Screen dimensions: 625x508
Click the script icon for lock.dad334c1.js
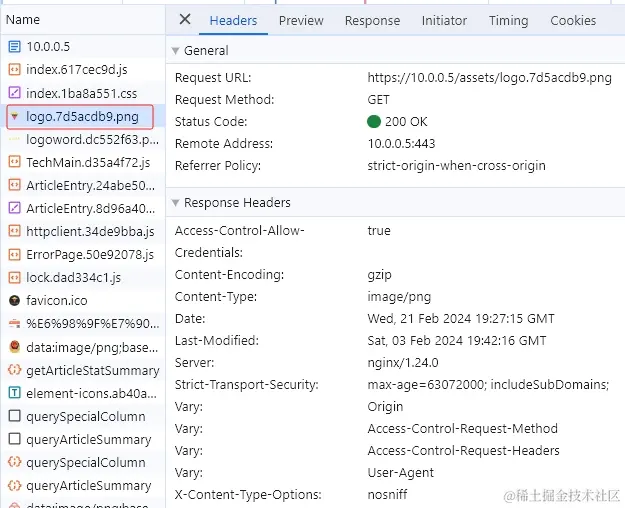coord(14,277)
